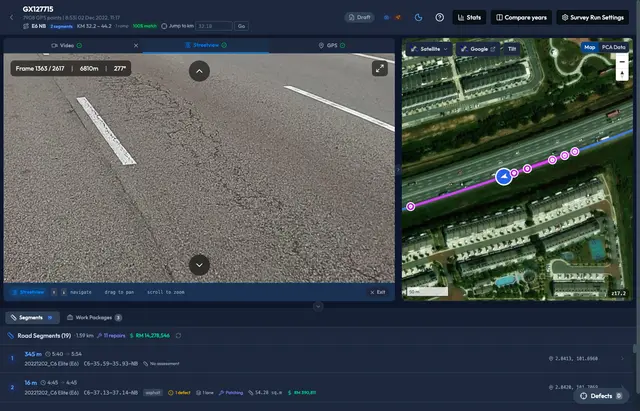Switch to the GPS tab
The image size is (640, 411).
(x=332, y=45)
